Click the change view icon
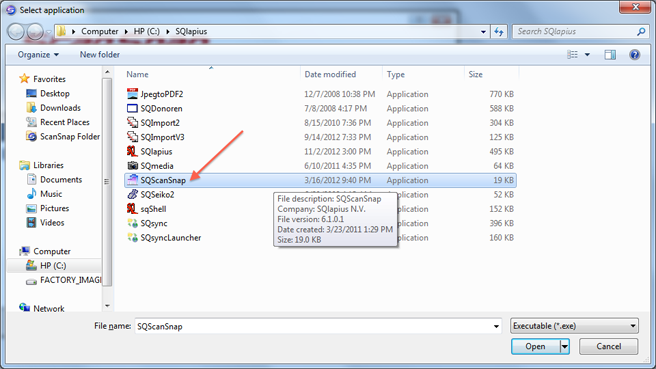 (572, 54)
